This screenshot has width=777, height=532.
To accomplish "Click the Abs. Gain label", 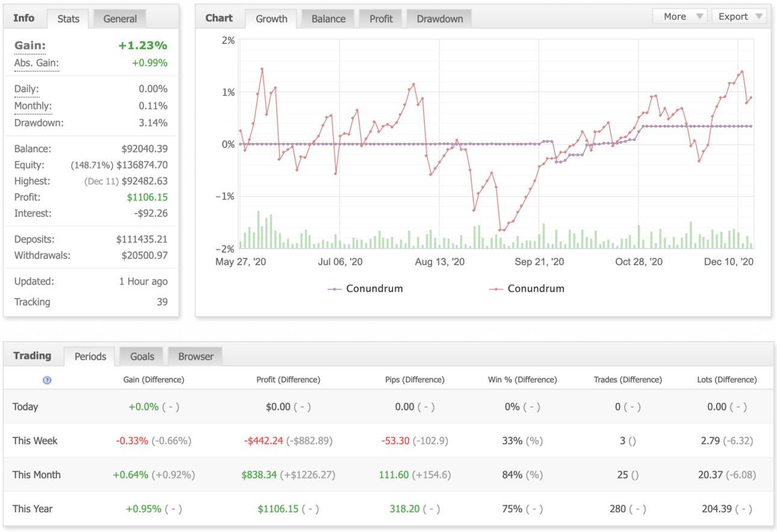I will [x=37, y=63].
